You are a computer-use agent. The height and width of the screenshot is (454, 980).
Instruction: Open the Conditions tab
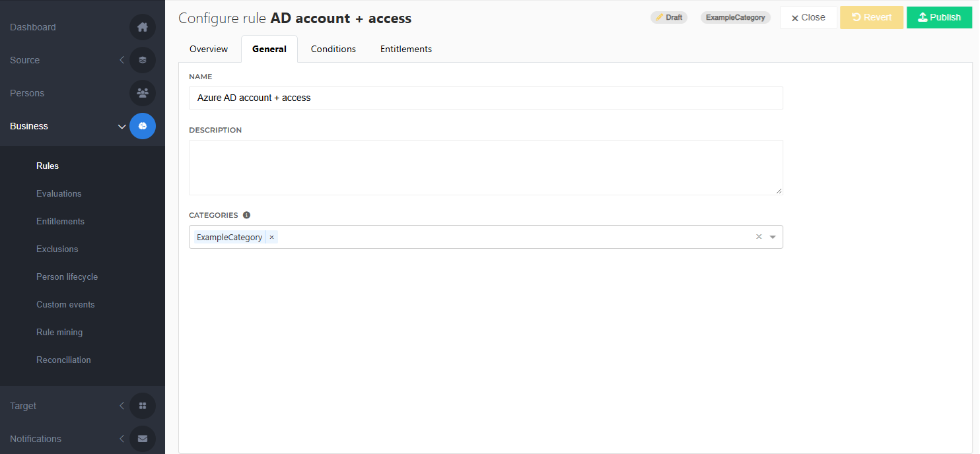pyautogui.click(x=333, y=49)
